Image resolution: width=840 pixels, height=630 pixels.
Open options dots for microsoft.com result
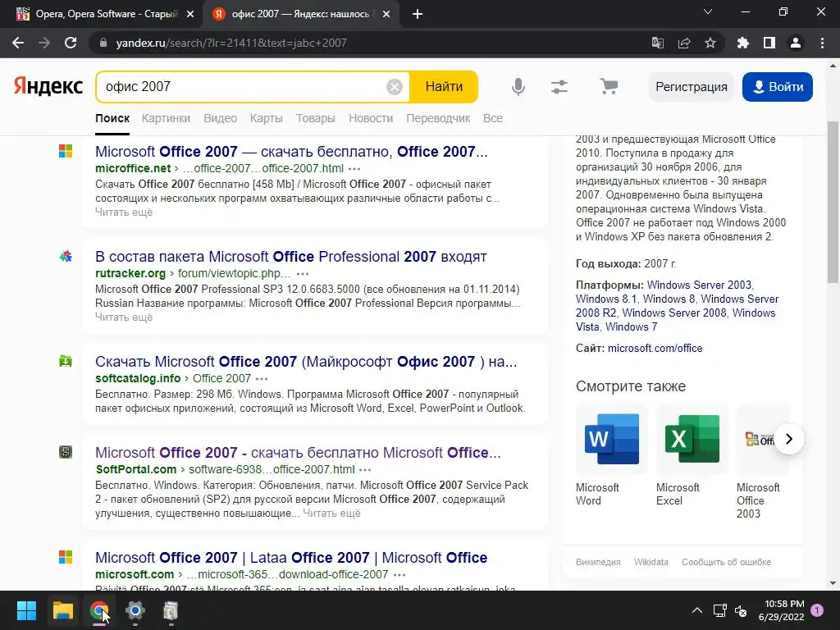pyautogui.click(x=399, y=575)
